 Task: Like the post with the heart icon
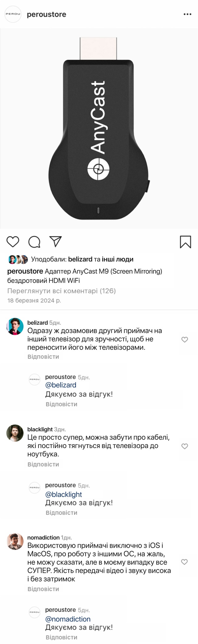pos(13,241)
